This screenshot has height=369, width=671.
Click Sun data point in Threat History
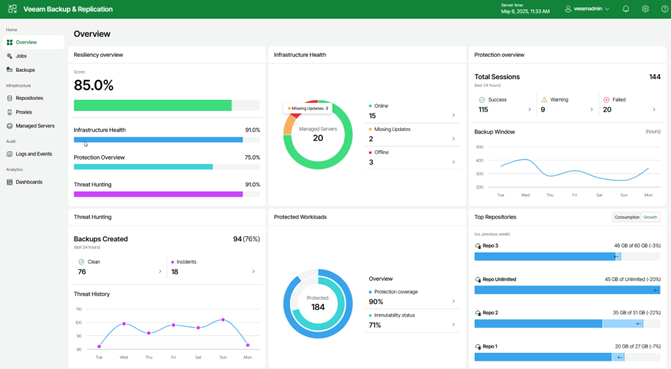pos(223,320)
